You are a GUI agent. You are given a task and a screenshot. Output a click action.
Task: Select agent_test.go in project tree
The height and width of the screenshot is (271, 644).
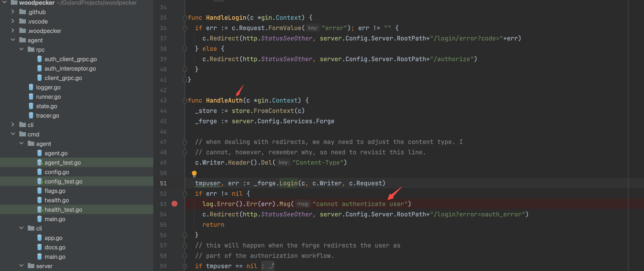[x=63, y=163]
